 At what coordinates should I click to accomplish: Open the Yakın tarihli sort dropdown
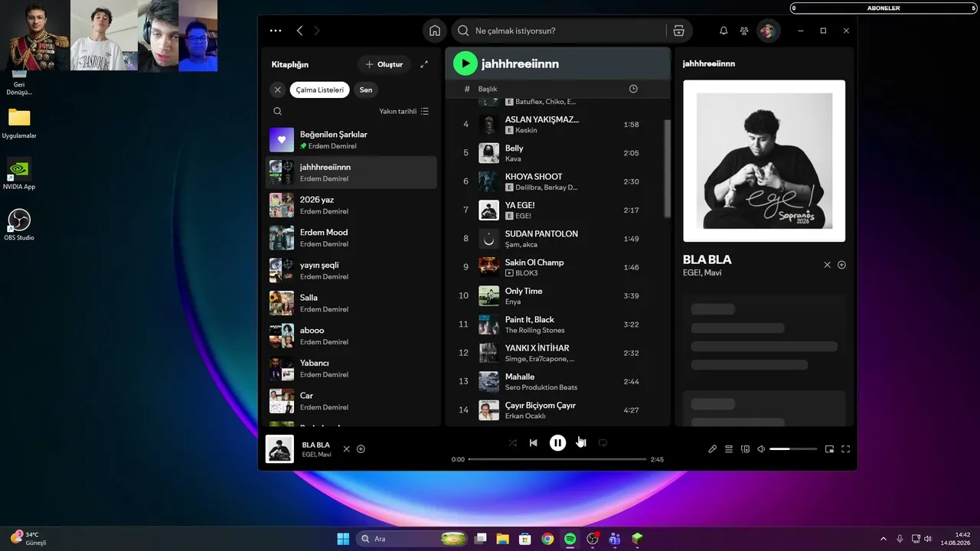pyautogui.click(x=403, y=111)
